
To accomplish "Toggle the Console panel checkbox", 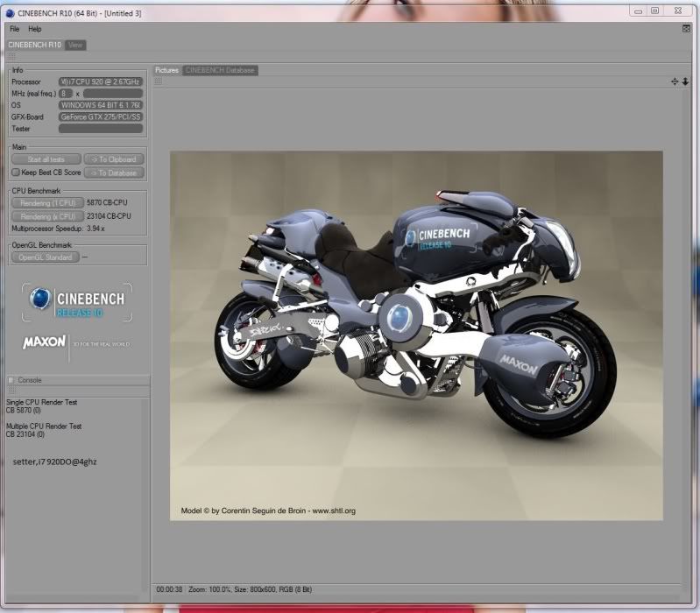I will 11,380.
